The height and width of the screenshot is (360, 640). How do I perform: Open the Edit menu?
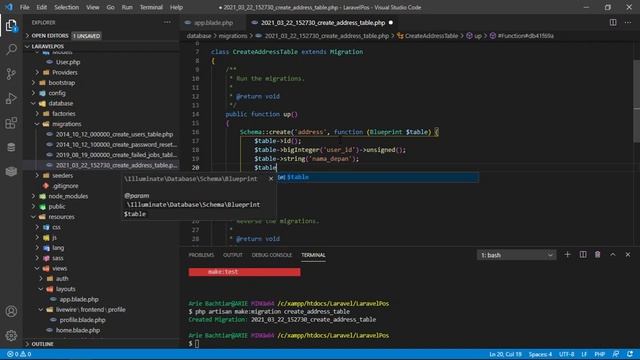point(41,7)
